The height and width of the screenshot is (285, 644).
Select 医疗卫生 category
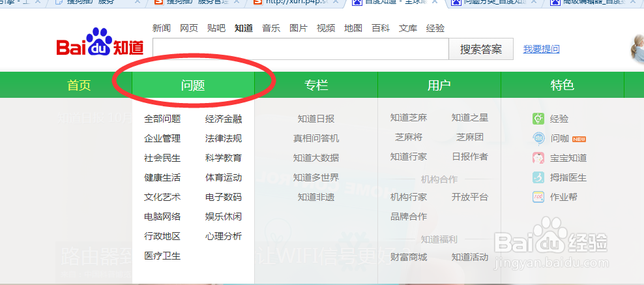162,256
